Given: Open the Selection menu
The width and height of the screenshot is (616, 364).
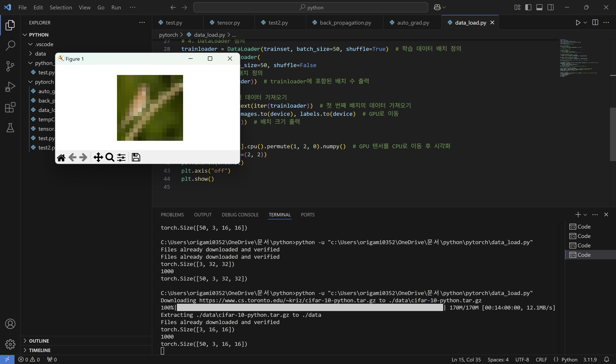Looking at the screenshot, I should pos(61,7).
